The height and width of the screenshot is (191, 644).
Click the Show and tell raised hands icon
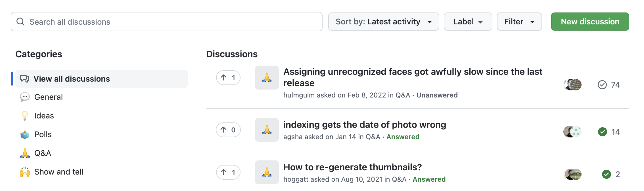pyautogui.click(x=25, y=172)
